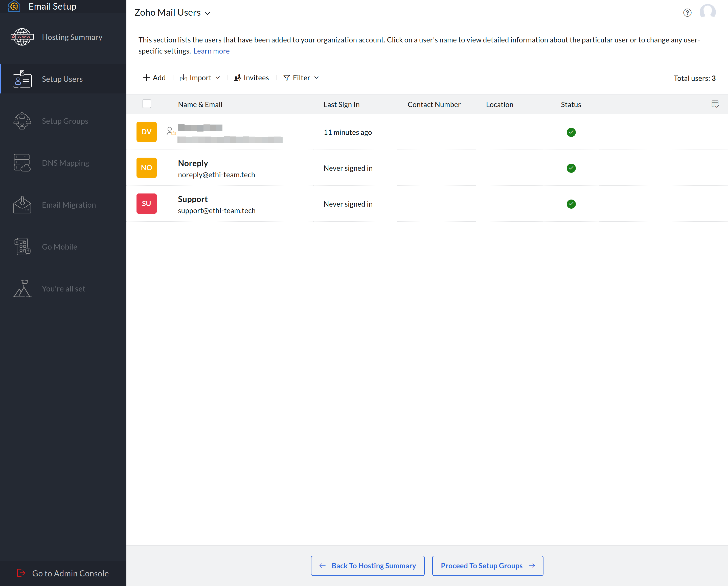Click the Name & Email column header
The image size is (728, 586).
tap(200, 104)
